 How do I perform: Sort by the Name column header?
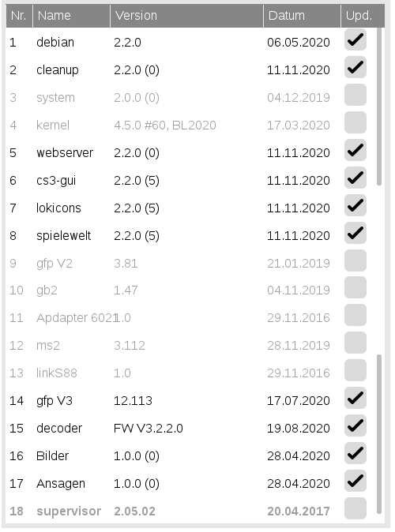tap(71, 16)
